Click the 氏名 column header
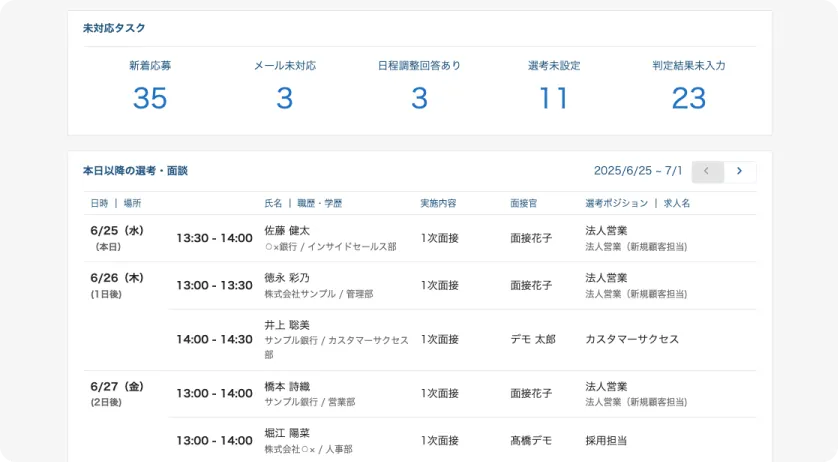838x462 pixels. tap(273, 203)
